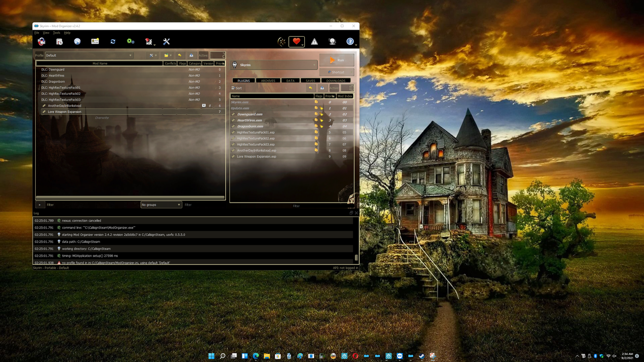644x362 pixels.
Task: Click the change instance icon
Action: (x=42, y=42)
